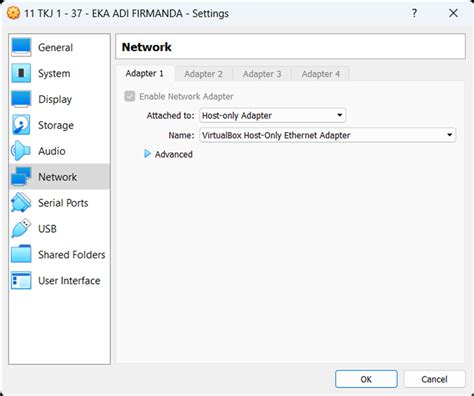
Task: Switch to the Adapter 2 tab
Action: (x=203, y=74)
